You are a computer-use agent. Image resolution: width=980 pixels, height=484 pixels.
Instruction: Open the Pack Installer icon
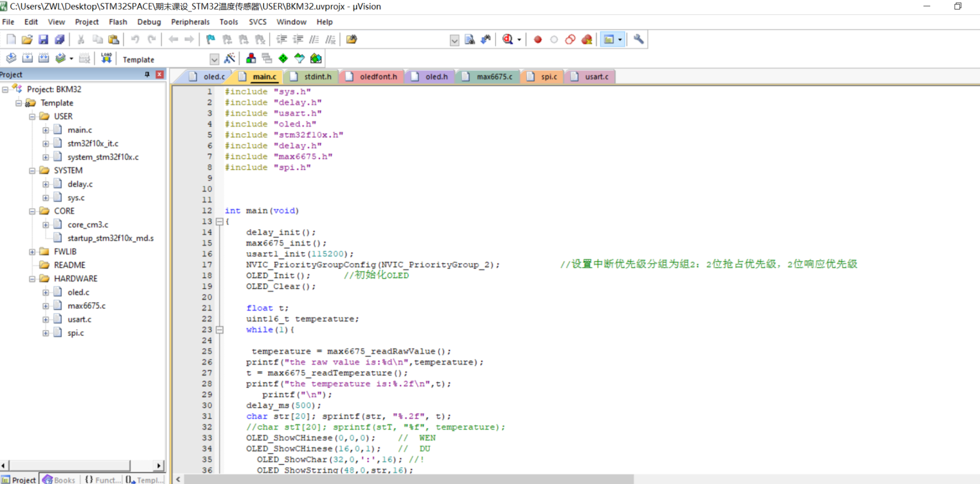[x=316, y=58]
